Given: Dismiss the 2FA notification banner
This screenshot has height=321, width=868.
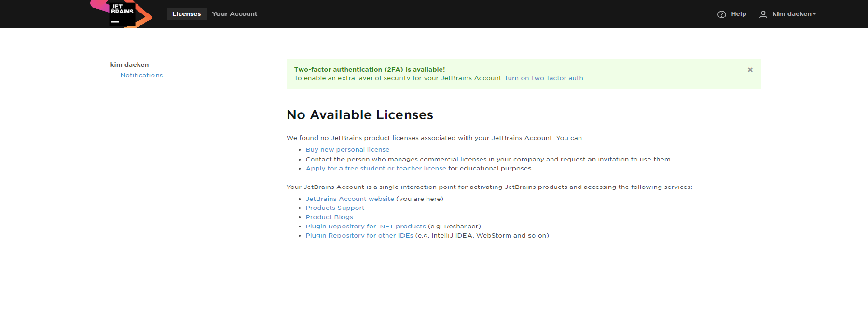Looking at the screenshot, I should pos(750,70).
